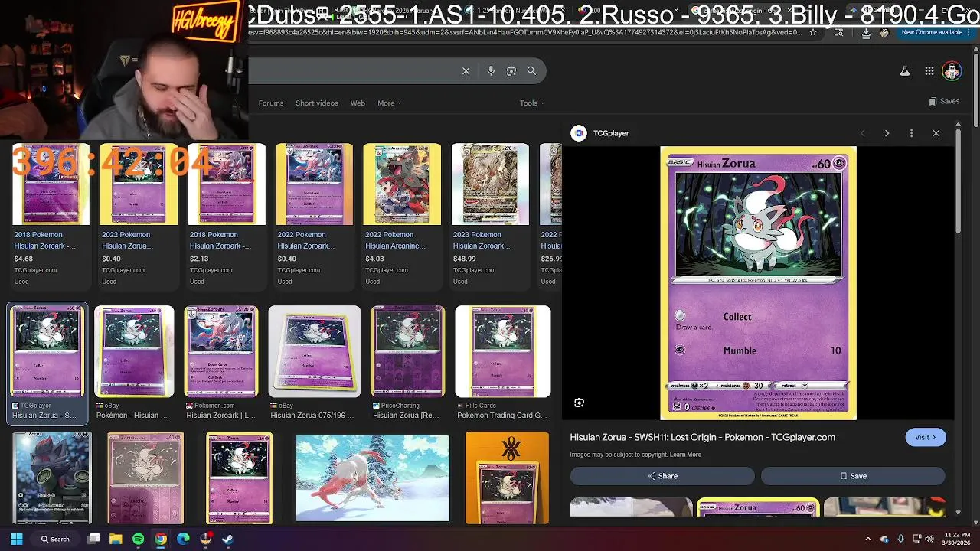Clear the search box with the X icon
Viewport: 980px width, 551px height.
click(465, 71)
